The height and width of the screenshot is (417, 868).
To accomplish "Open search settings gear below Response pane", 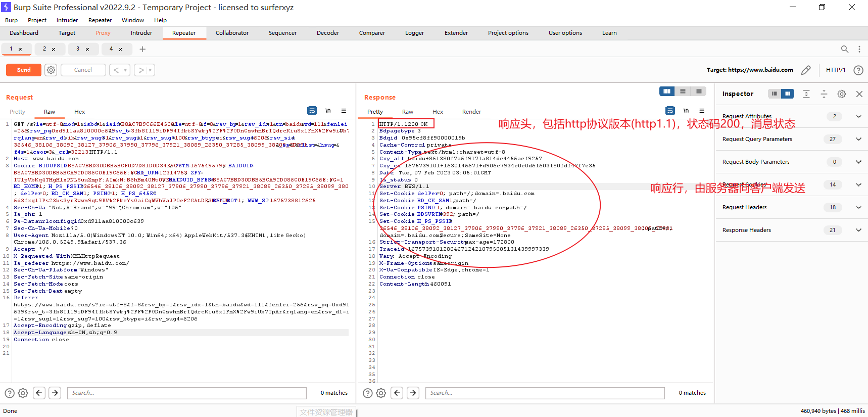I will [x=381, y=393].
